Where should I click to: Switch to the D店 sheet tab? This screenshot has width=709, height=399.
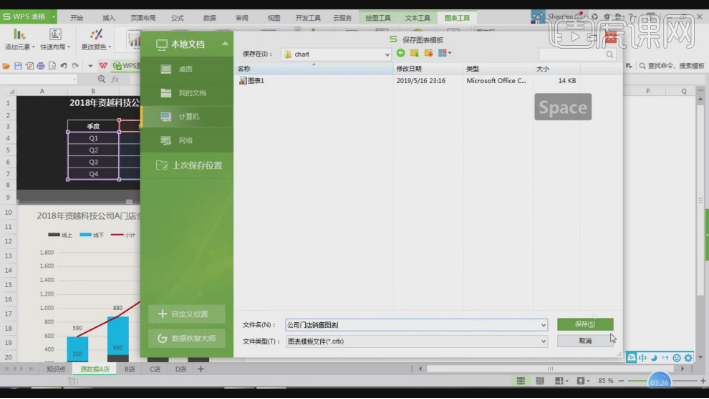pos(180,369)
